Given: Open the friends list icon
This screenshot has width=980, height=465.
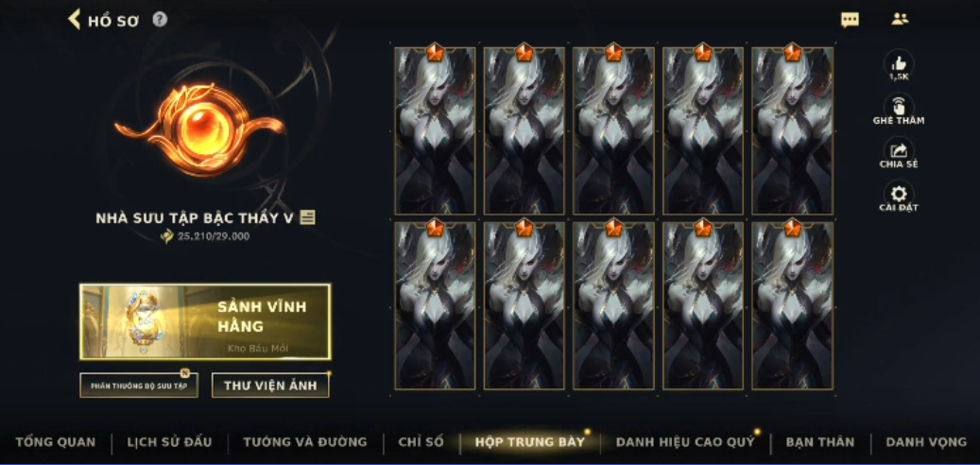Looking at the screenshot, I should [x=900, y=19].
